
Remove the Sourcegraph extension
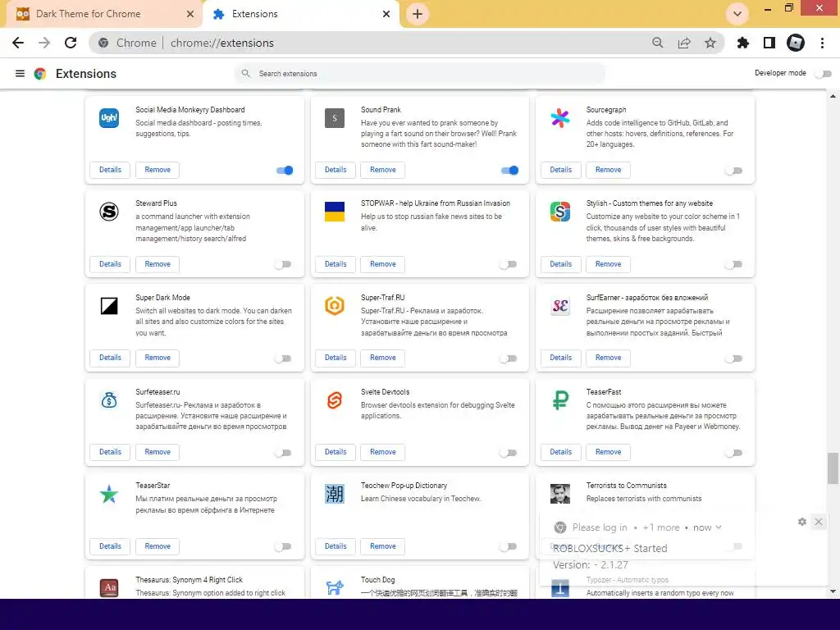pyautogui.click(x=608, y=170)
